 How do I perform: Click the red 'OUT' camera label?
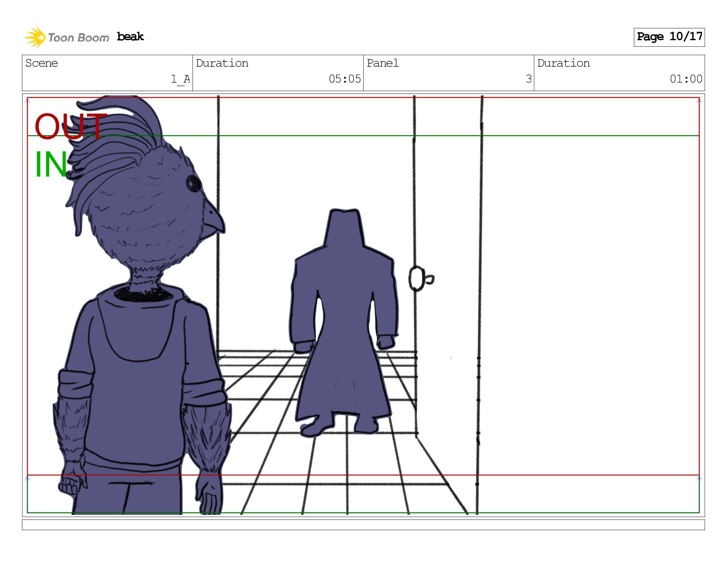pyautogui.click(x=71, y=126)
